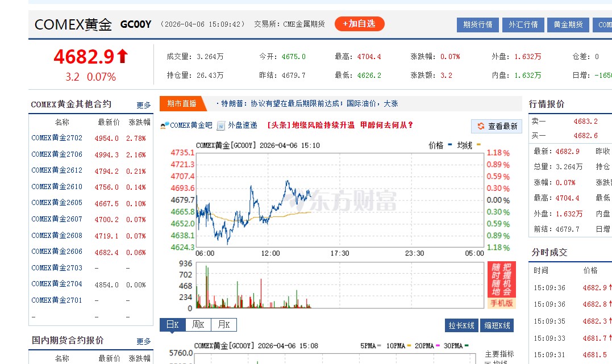Image resolution: width=612 pixels, height=364 pixels.
Task: Select the 月K monthly chart tab
Action: (x=223, y=324)
